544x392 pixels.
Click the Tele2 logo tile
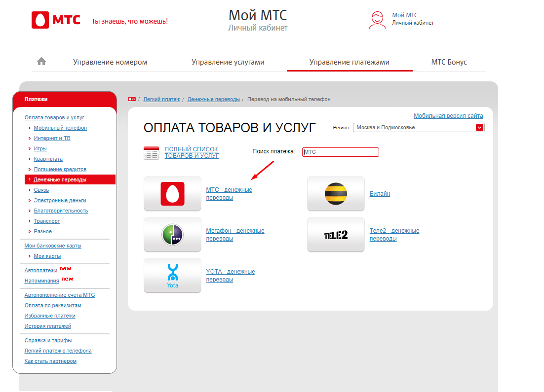coord(336,235)
